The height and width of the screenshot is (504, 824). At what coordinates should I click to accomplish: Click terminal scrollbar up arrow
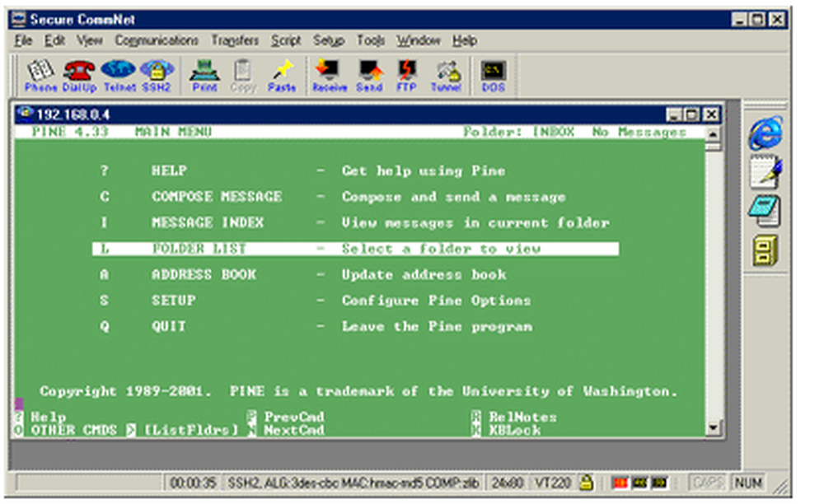[x=713, y=134]
